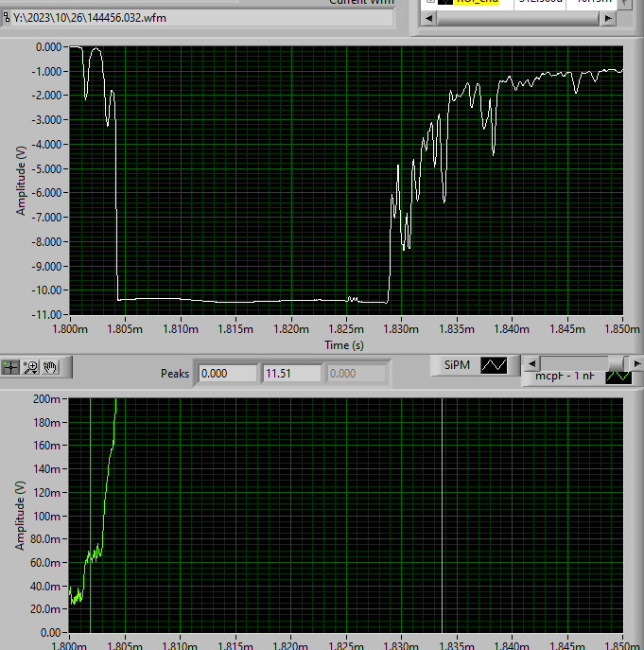
Task: Open the mcpF - 1 nF plot style swatch
Action: tap(618, 377)
